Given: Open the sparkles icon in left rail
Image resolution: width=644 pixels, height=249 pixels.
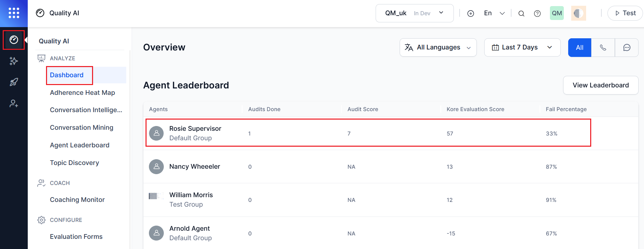Looking at the screenshot, I should [x=14, y=61].
